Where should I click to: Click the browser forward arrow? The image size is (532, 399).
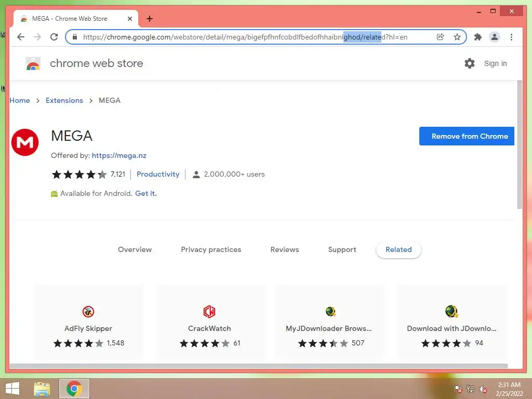(x=37, y=37)
